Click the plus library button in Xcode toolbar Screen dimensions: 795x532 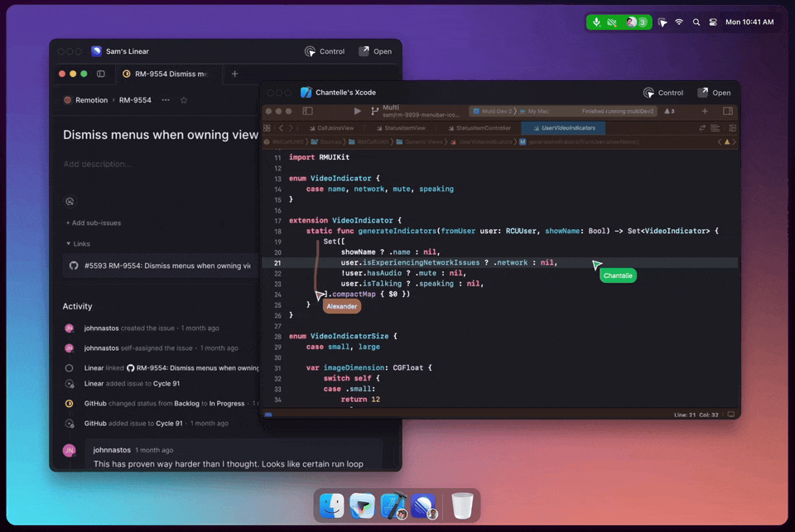pos(705,111)
